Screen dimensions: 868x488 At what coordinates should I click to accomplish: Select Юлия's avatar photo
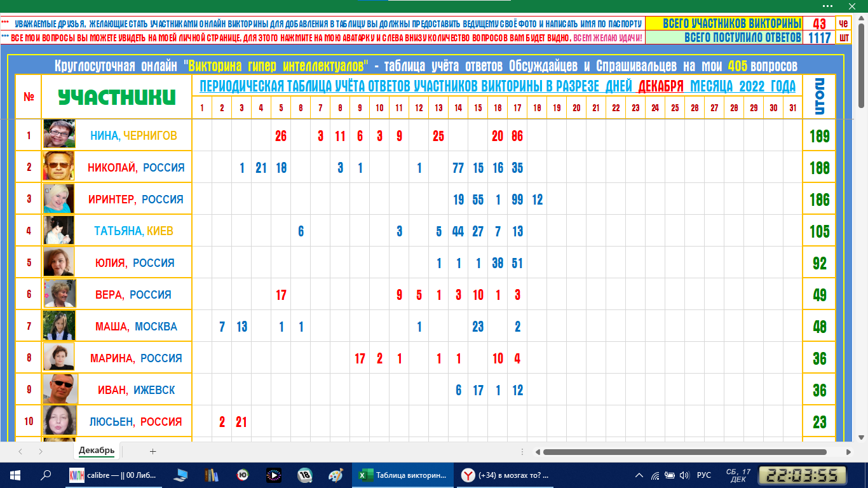click(59, 262)
